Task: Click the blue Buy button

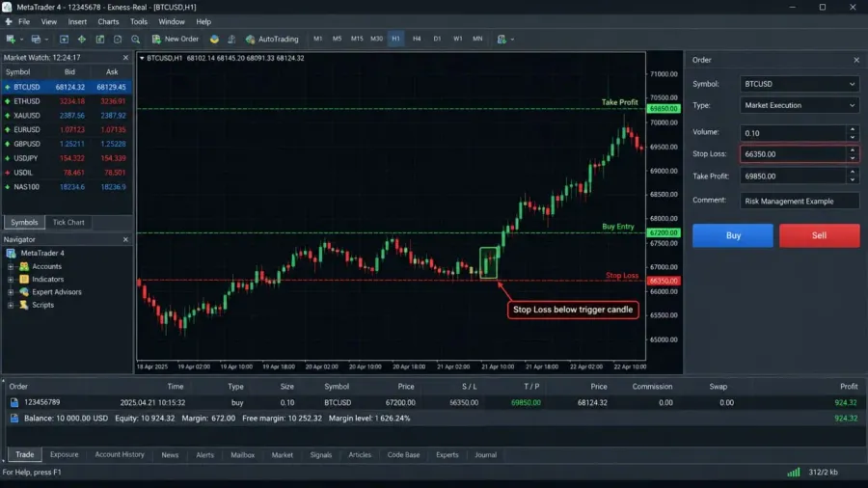Action: (733, 235)
